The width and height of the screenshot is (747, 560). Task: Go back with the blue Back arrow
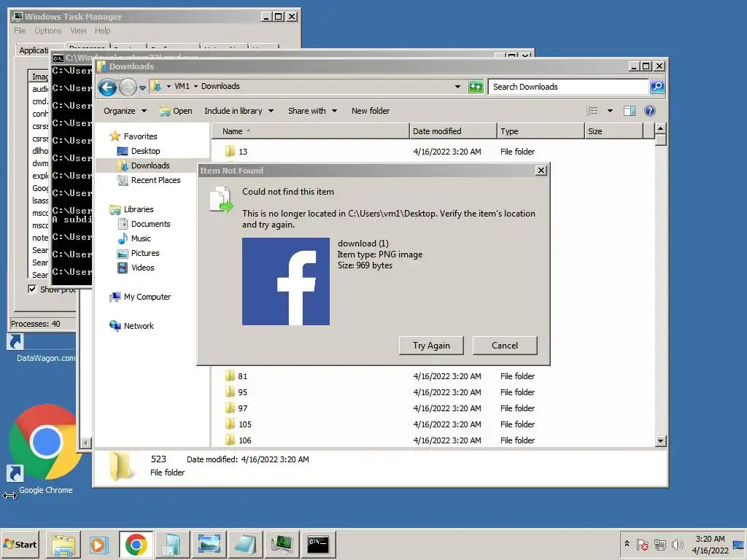(x=107, y=87)
